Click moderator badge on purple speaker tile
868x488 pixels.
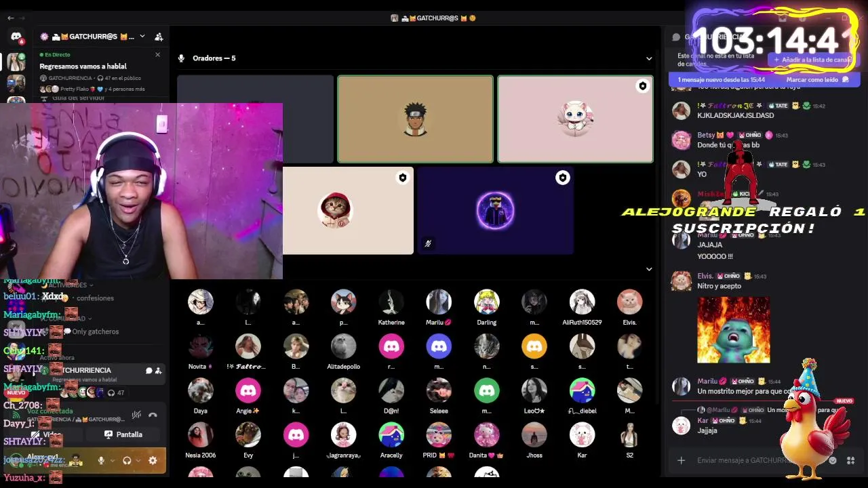point(562,178)
